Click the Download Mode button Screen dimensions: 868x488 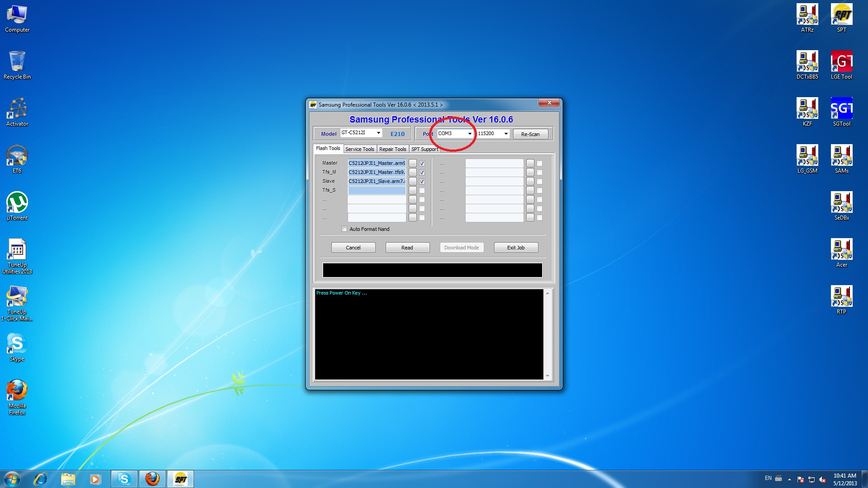click(462, 248)
